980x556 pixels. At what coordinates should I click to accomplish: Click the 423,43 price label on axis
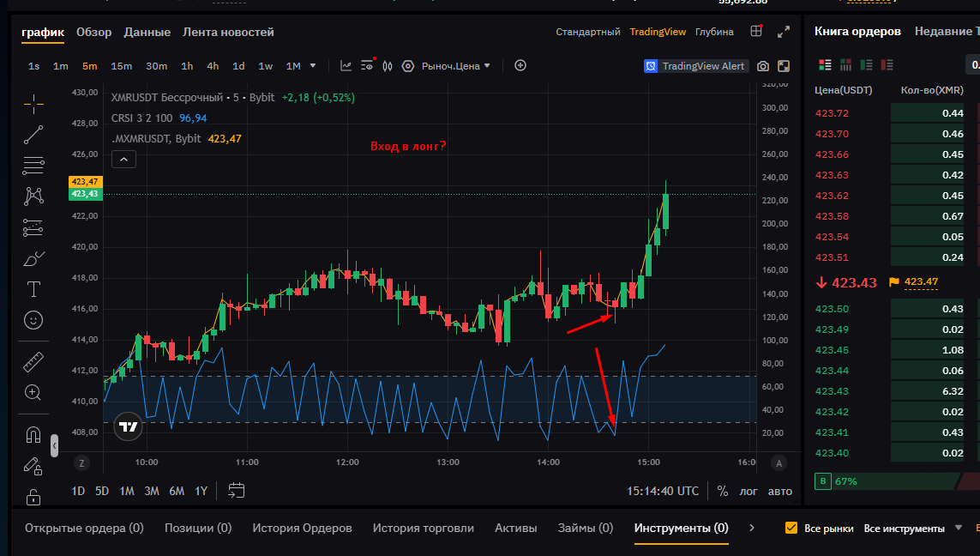(85, 194)
